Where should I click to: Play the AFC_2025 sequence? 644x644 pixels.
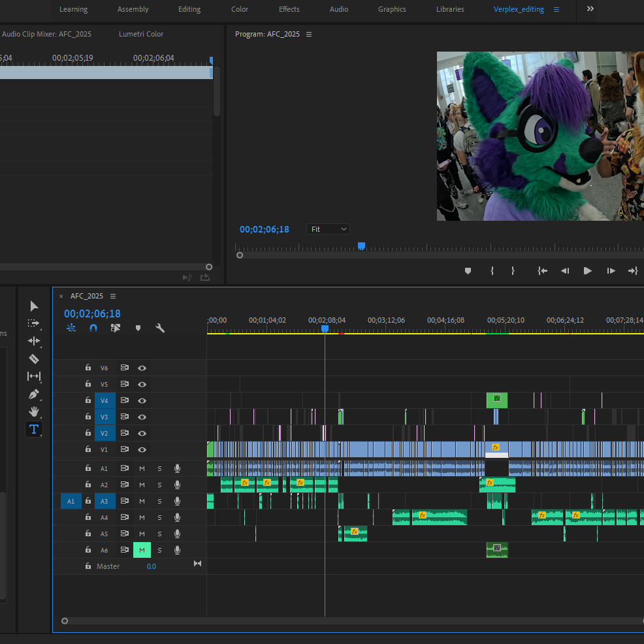tap(588, 271)
